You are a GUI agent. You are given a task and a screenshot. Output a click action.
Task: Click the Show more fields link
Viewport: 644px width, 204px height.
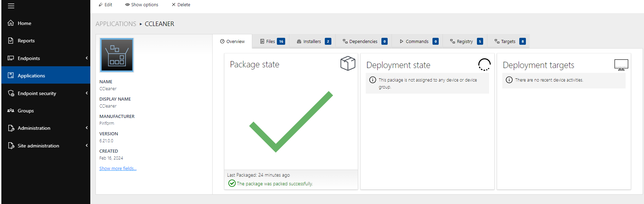[118, 169]
